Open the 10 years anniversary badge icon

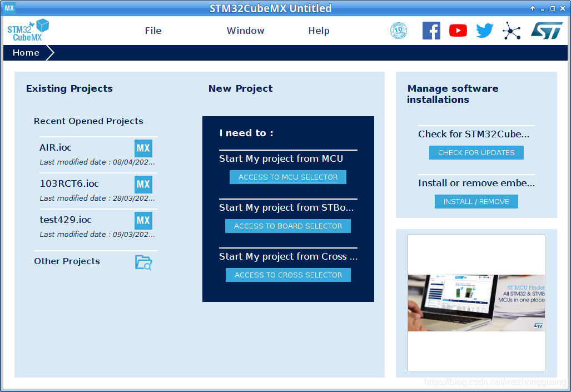[399, 31]
